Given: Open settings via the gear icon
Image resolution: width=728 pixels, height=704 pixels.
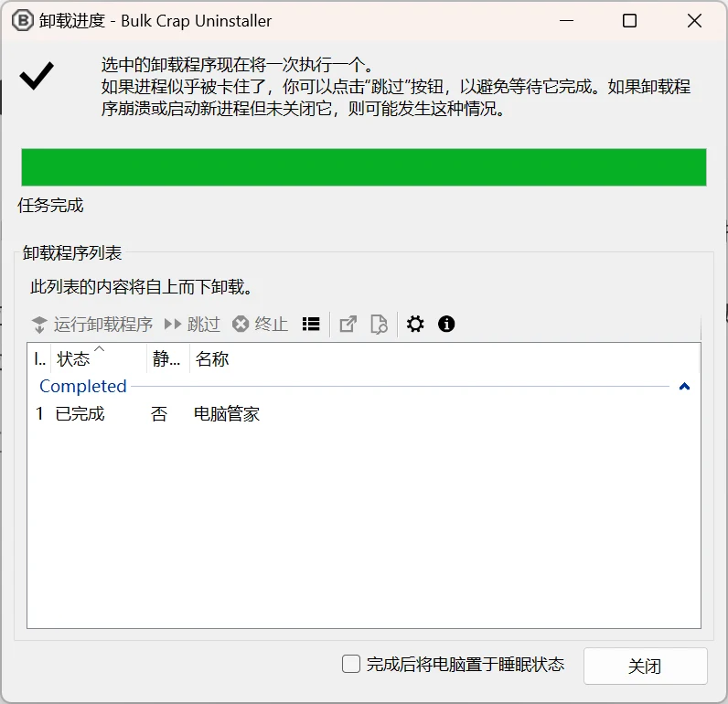Looking at the screenshot, I should coord(415,324).
